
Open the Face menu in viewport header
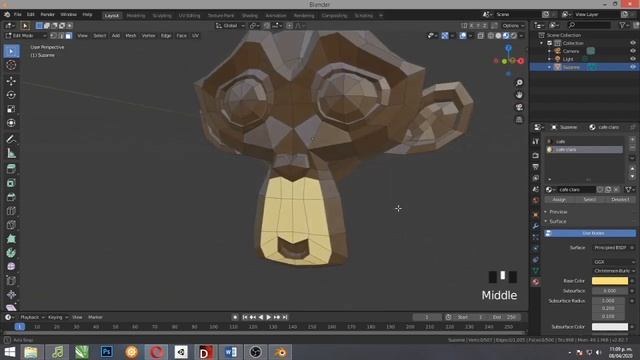tap(181, 36)
